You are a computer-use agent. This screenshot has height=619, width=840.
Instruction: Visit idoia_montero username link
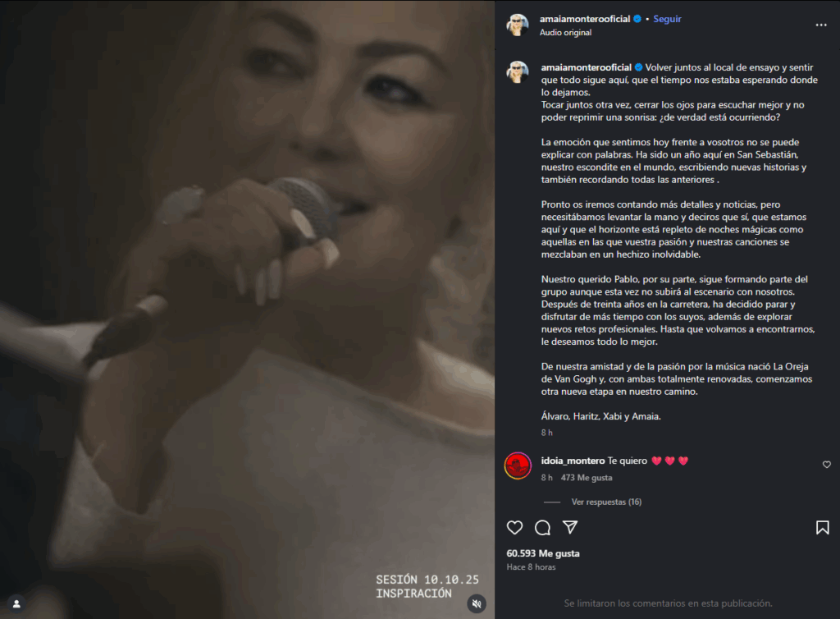coord(573,461)
